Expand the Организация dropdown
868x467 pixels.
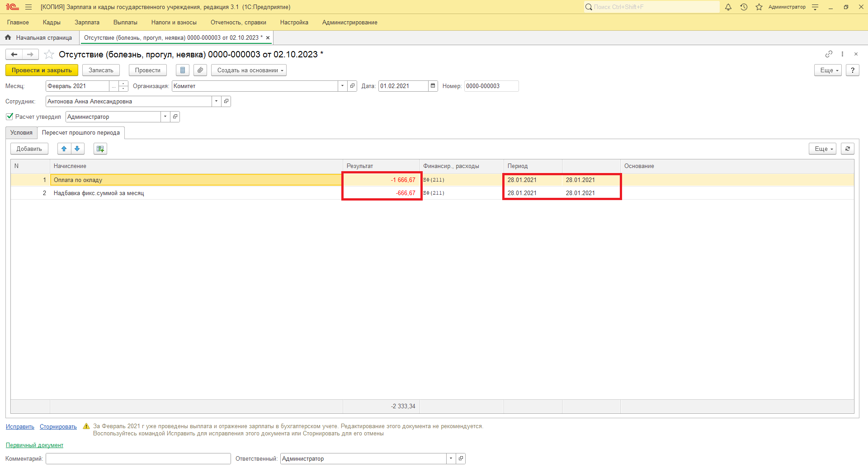(342, 86)
